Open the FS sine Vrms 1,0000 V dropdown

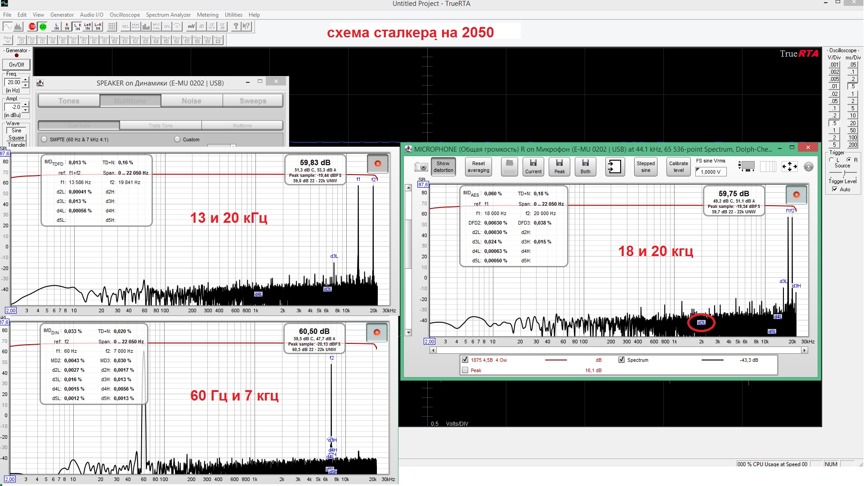click(x=710, y=171)
